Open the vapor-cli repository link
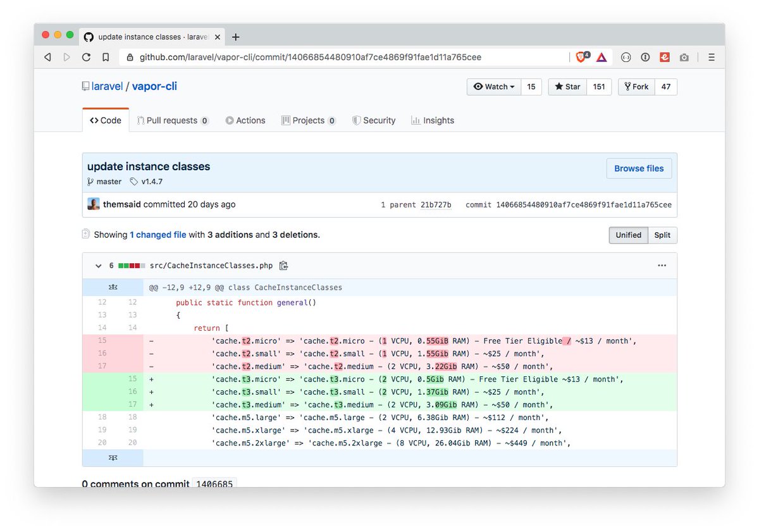 tap(154, 86)
